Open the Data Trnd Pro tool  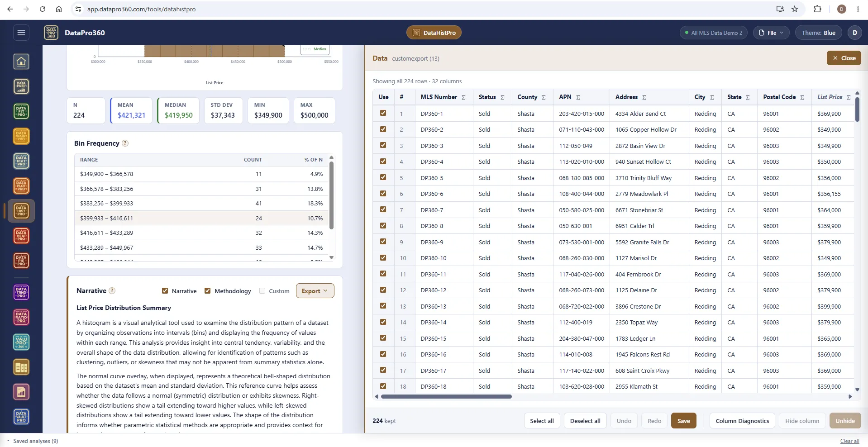click(x=21, y=292)
